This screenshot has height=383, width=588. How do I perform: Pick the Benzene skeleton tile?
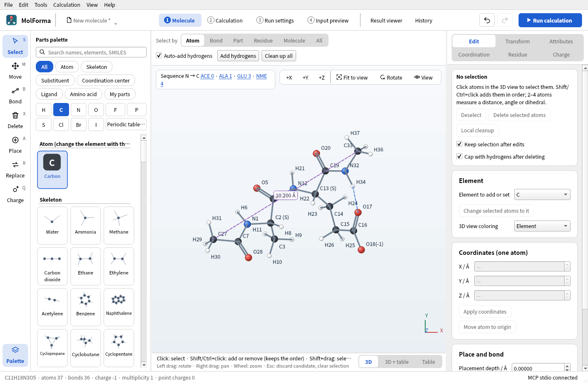[86, 307]
